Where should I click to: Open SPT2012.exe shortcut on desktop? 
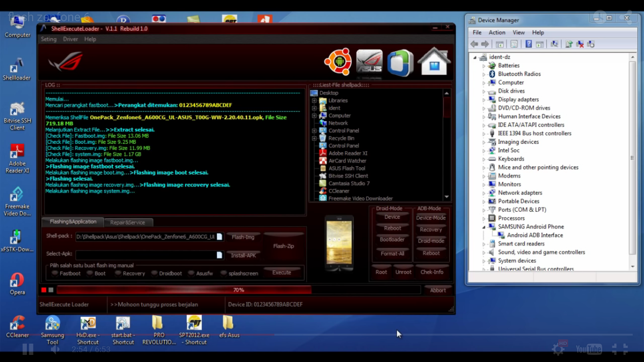point(194,330)
